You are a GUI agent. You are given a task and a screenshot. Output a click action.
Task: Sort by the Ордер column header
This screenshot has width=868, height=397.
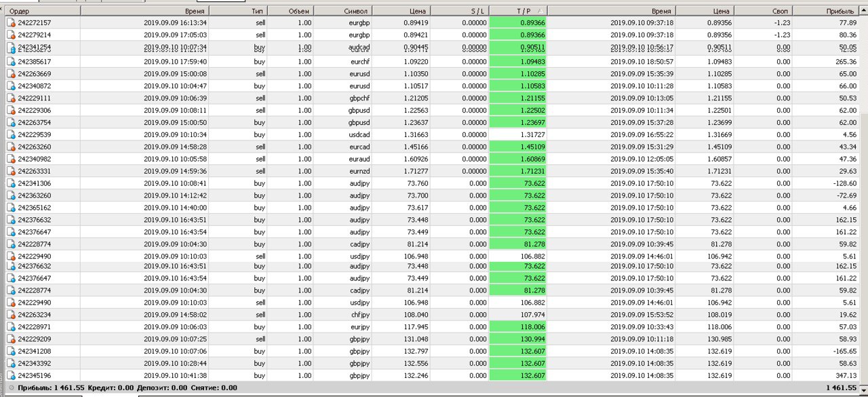[x=42, y=11]
